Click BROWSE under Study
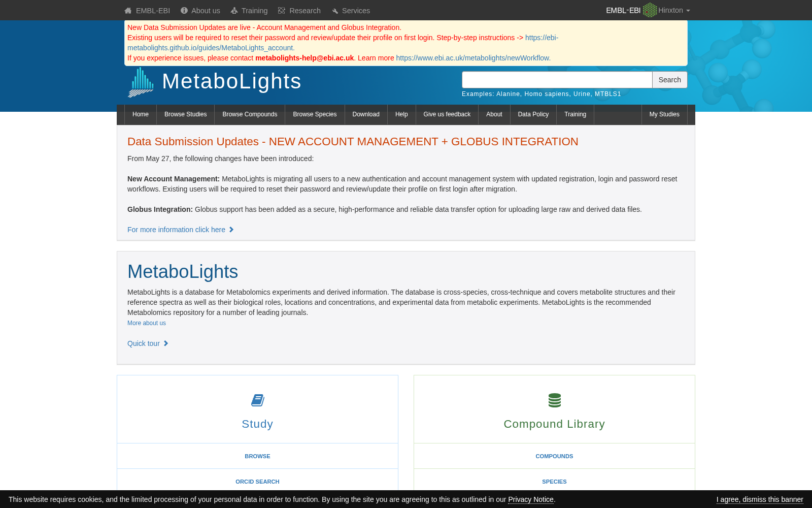The width and height of the screenshot is (812, 508). tap(257, 456)
